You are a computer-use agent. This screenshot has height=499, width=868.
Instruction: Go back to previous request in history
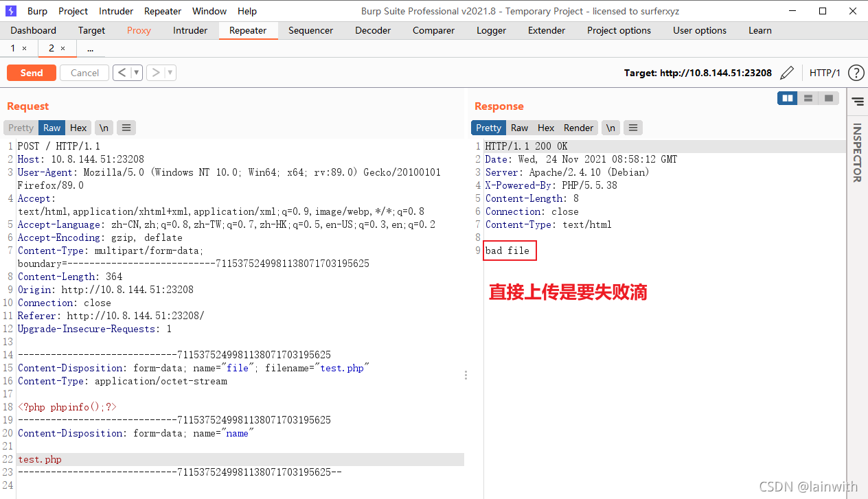122,72
